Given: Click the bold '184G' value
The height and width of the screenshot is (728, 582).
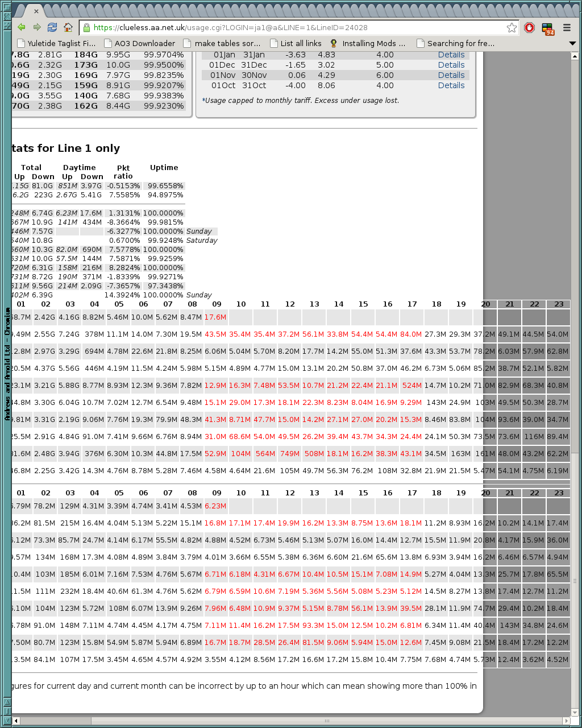Looking at the screenshot, I should 86,55.
